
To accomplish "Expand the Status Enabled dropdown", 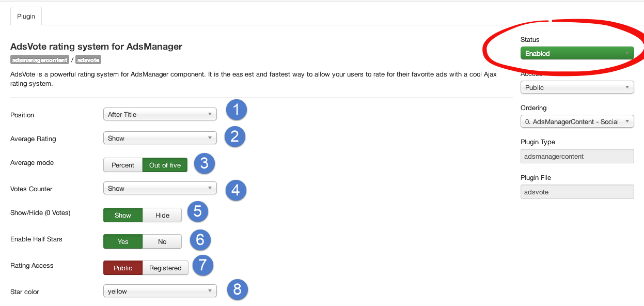I will 577,53.
